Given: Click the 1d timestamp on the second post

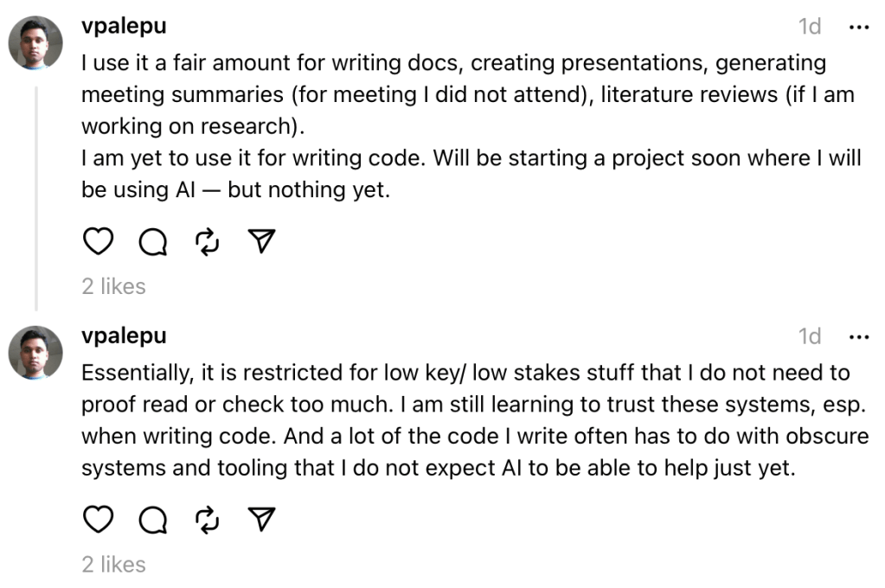Looking at the screenshot, I should [x=810, y=336].
